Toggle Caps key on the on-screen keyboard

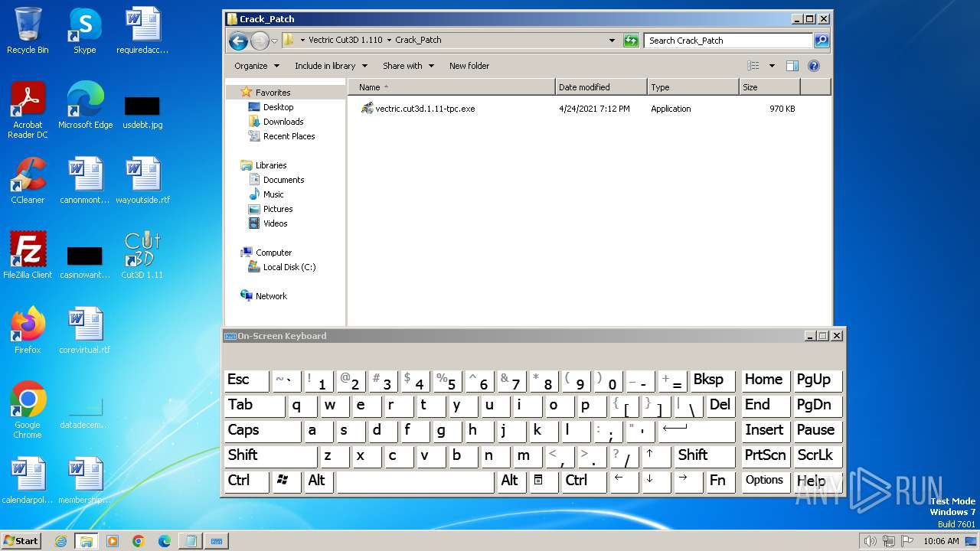pyautogui.click(x=263, y=431)
